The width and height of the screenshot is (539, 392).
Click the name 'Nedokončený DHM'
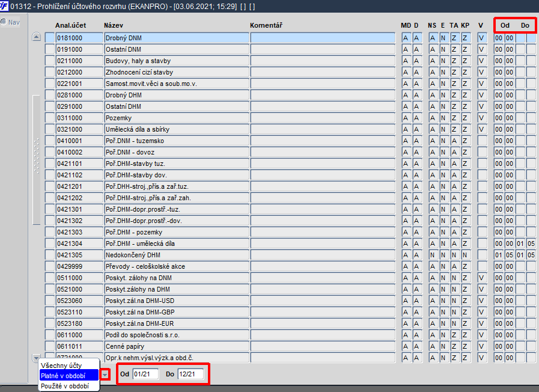click(x=177, y=255)
